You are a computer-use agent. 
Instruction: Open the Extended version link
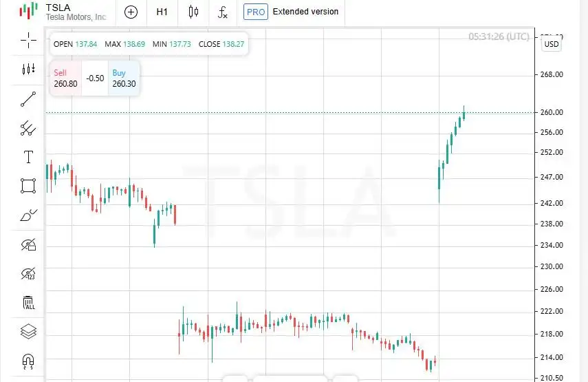tap(305, 12)
